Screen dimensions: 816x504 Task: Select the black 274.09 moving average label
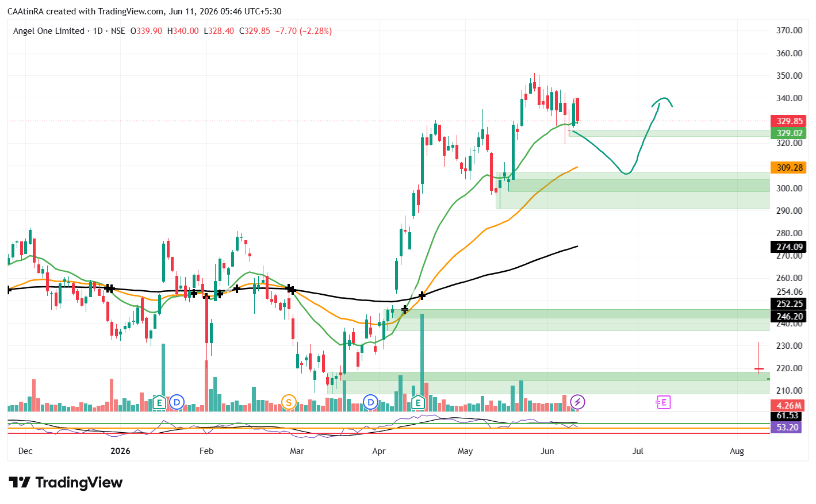point(788,247)
